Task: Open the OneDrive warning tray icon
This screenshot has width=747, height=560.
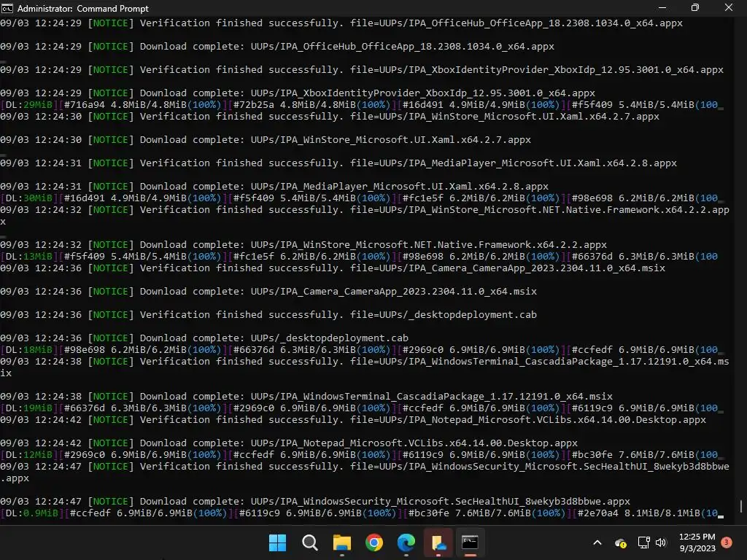Action: [x=620, y=542]
